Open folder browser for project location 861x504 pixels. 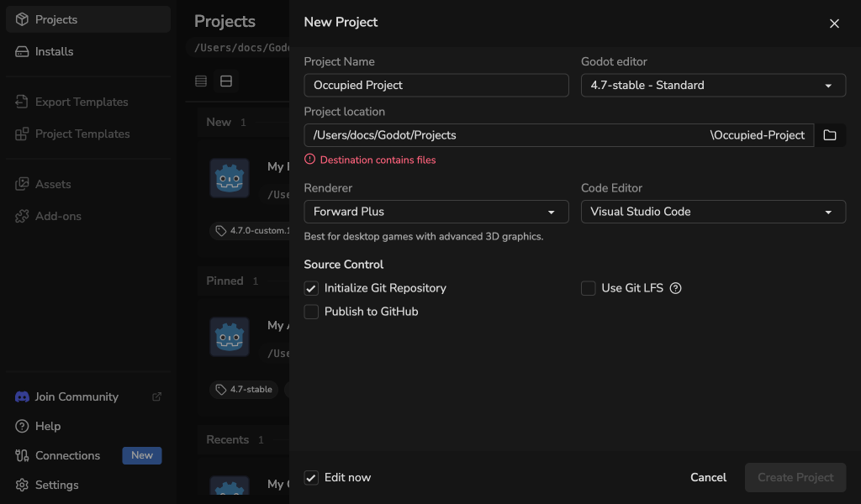(830, 135)
